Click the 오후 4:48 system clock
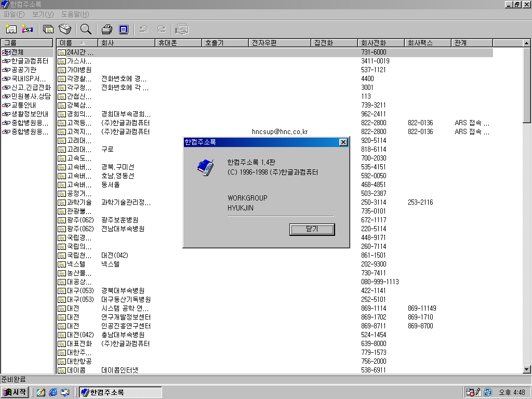This screenshot has height=399, width=532. 512,393
